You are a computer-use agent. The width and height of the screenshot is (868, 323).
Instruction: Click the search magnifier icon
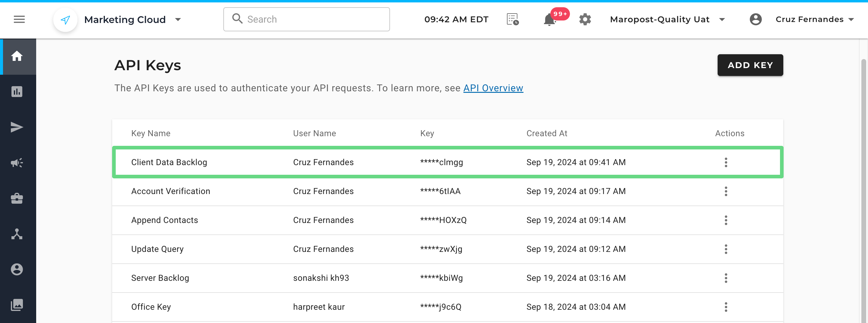237,19
